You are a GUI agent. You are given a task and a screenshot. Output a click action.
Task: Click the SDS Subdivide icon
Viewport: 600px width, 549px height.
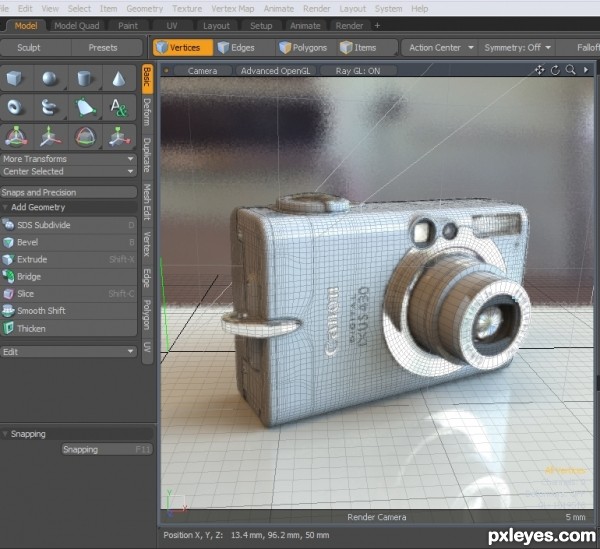[x=8, y=225]
